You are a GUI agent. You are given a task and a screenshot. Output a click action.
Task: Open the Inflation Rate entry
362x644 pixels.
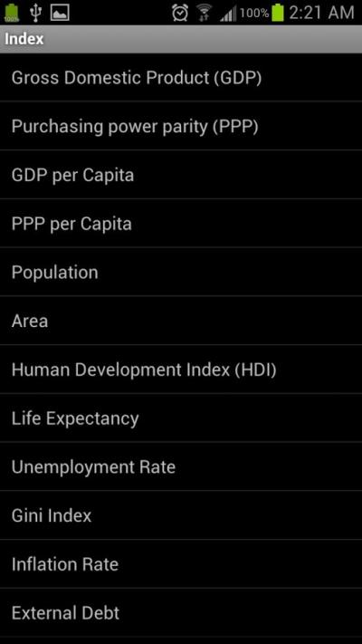(181, 564)
